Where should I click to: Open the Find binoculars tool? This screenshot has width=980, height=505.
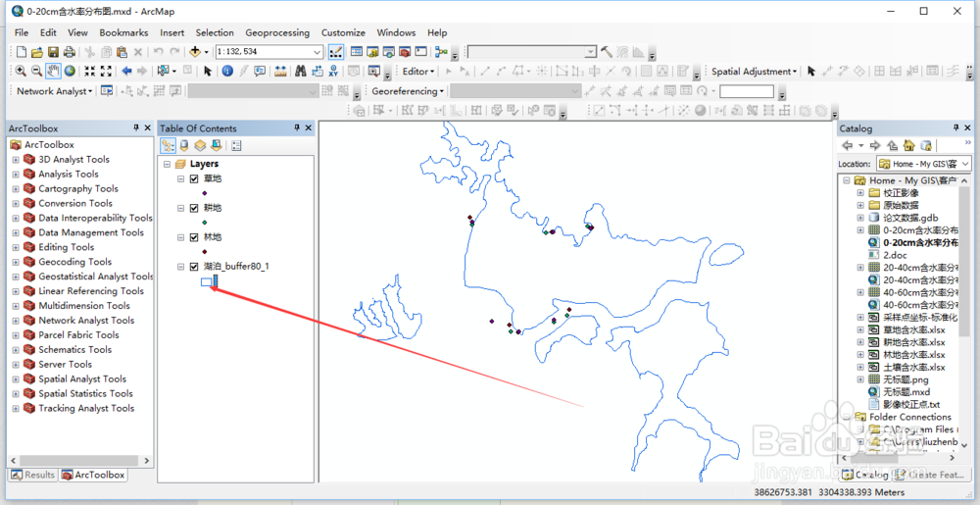point(301,72)
